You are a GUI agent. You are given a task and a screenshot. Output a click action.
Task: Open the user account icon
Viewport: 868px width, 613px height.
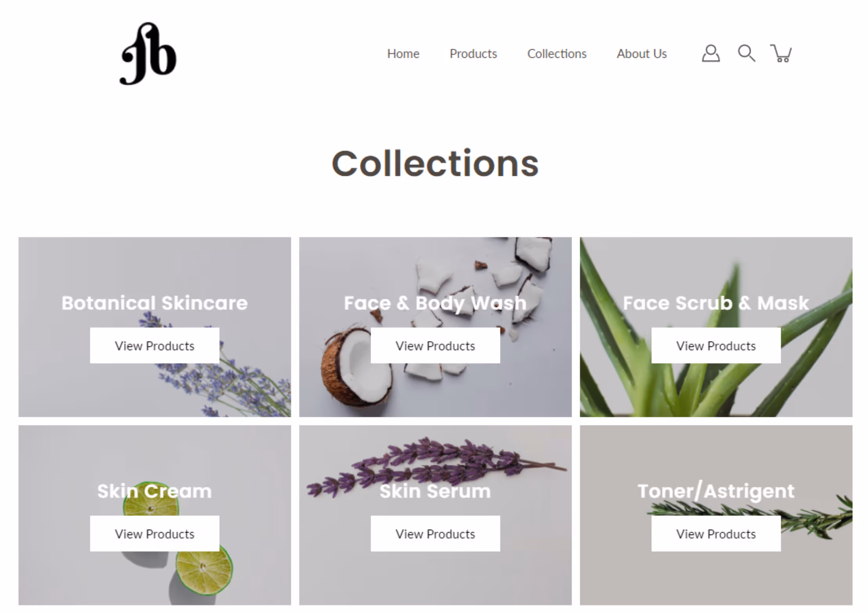point(710,53)
